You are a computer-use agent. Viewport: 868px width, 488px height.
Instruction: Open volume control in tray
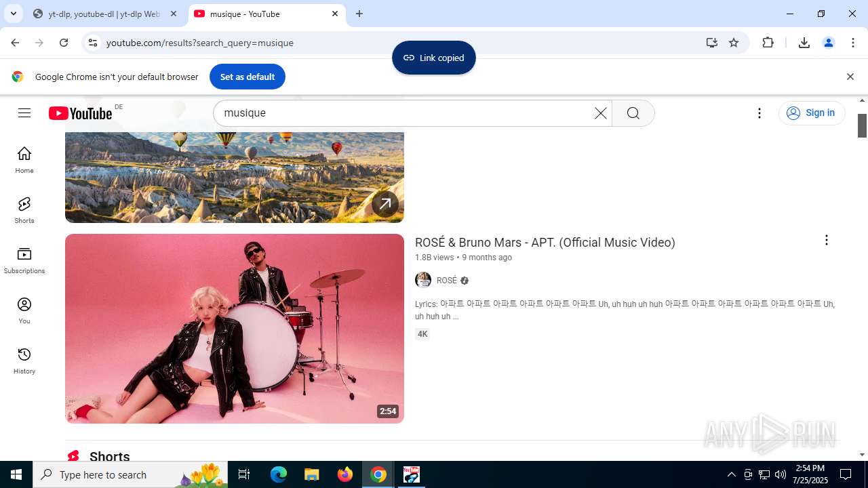tap(781, 474)
